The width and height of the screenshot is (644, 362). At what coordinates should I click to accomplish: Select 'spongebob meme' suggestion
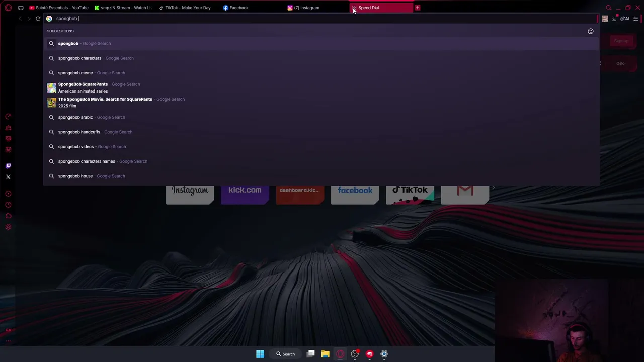pos(321,73)
